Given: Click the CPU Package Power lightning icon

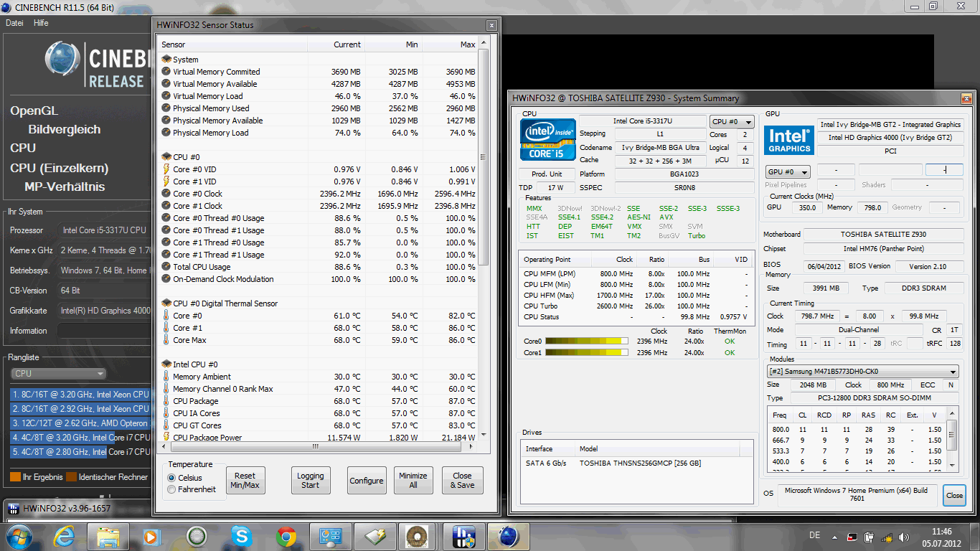Looking at the screenshot, I should point(166,437).
